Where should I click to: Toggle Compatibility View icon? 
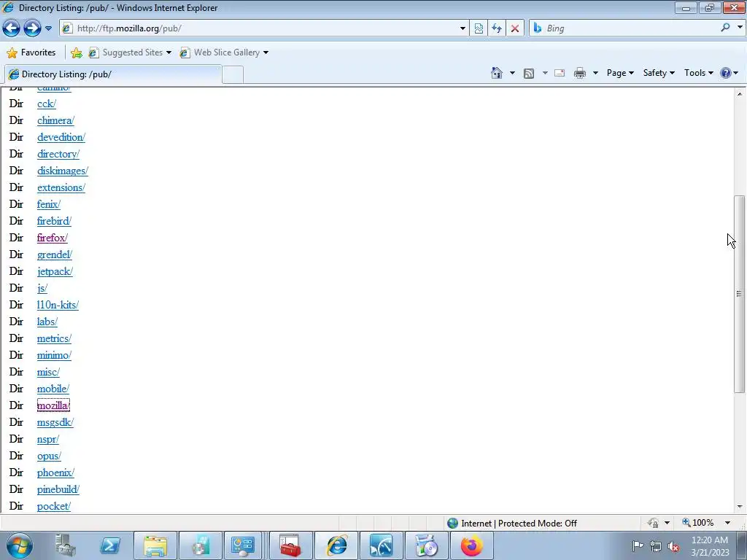[479, 28]
